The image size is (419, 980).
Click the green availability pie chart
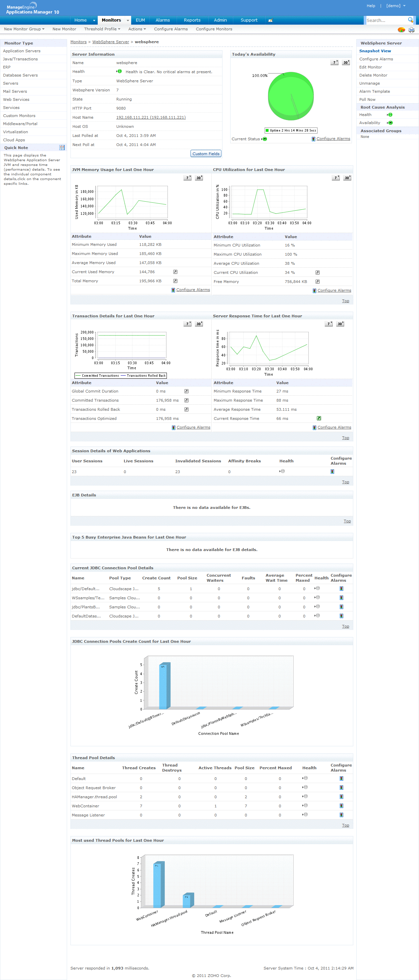pyautogui.click(x=291, y=96)
